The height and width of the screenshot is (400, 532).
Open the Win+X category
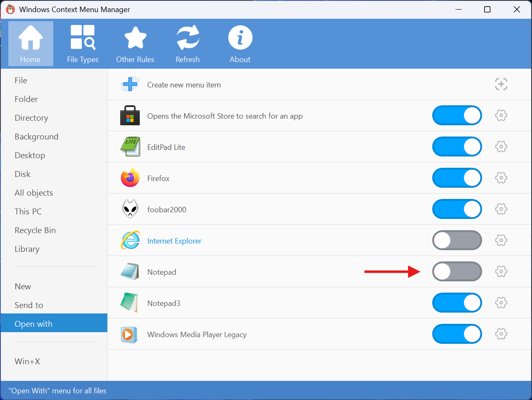click(x=54, y=361)
